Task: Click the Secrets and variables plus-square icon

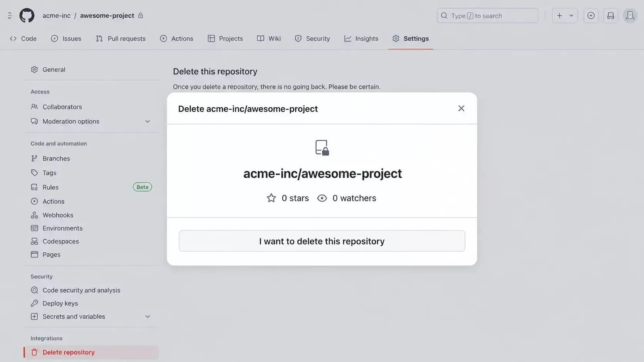Action: click(x=34, y=317)
